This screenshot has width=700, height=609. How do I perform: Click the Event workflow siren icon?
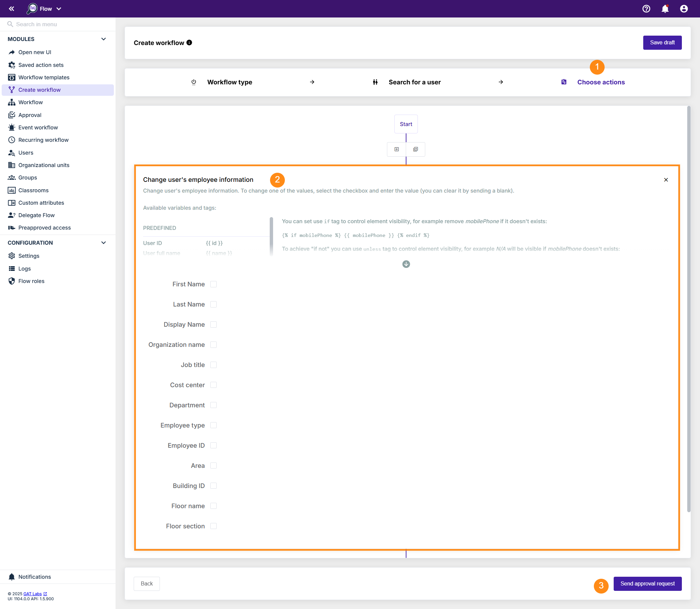[x=11, y=127]
